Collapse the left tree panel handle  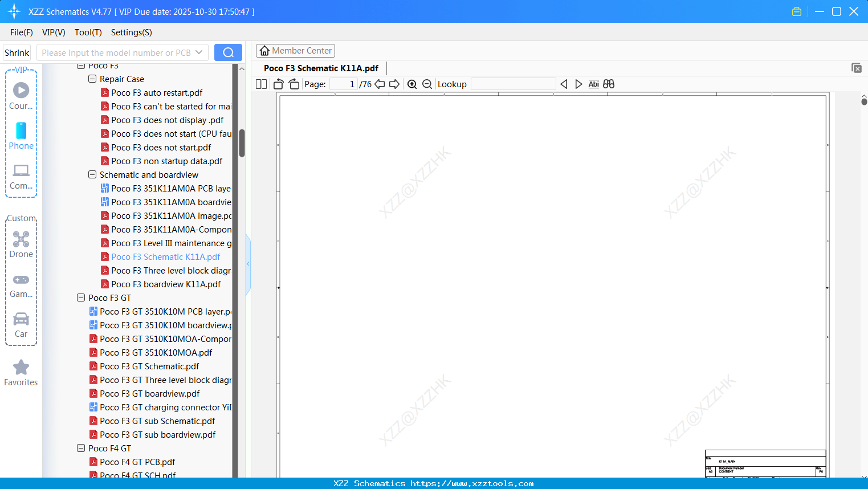pos(248,264)
